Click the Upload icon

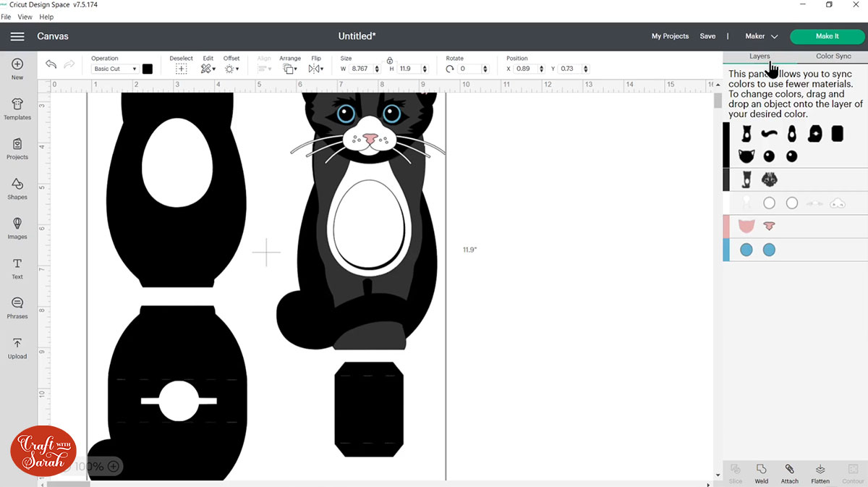17,347
